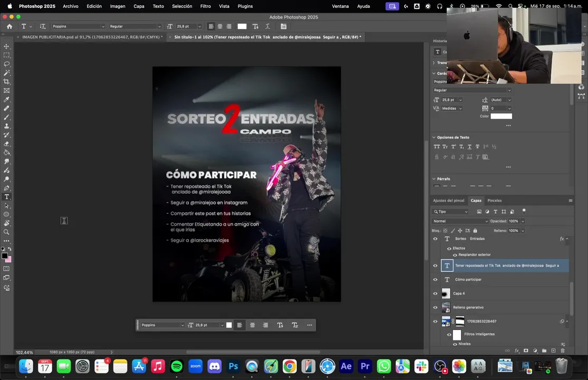Select the Crop tool
This screenshot has height=380, width=588.
coord(6,82)
